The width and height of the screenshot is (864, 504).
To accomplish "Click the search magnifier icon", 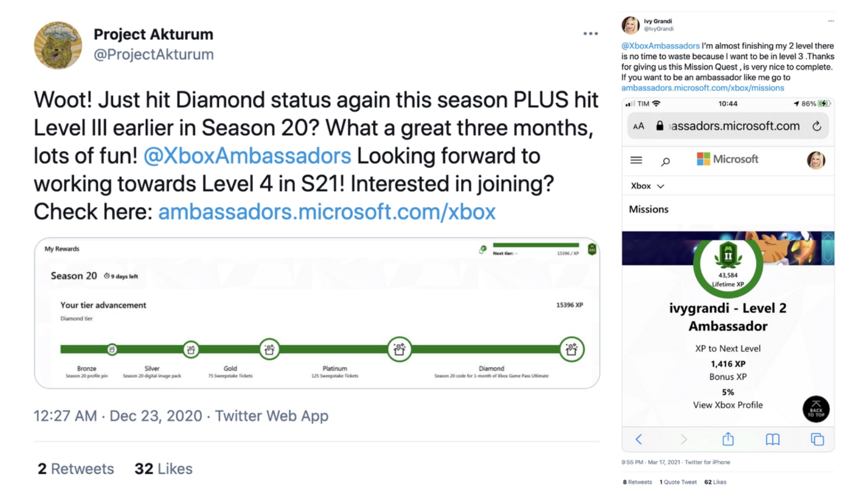I will [x=665, y=161].
